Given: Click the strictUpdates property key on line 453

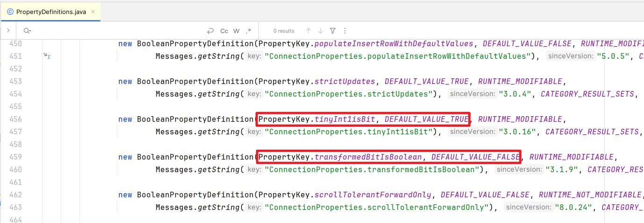Looking at the screenshot, I should [x=345, y=81].
